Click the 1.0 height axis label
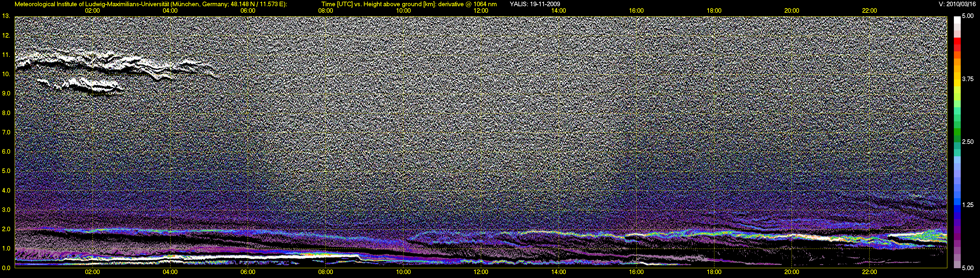980x278 pixels. 6,249
